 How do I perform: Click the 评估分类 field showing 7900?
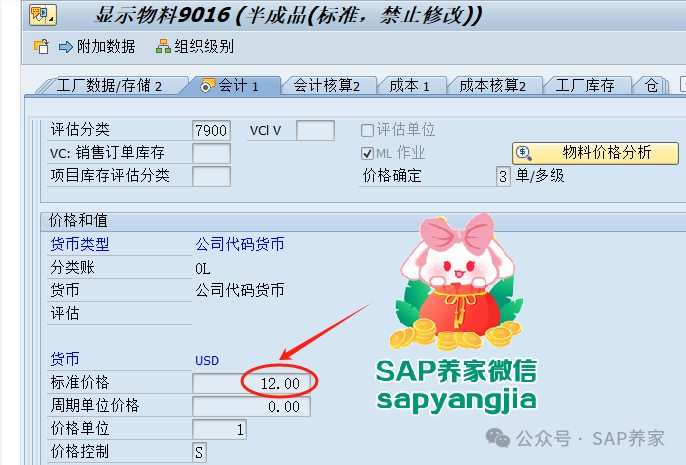click(211, 130)
